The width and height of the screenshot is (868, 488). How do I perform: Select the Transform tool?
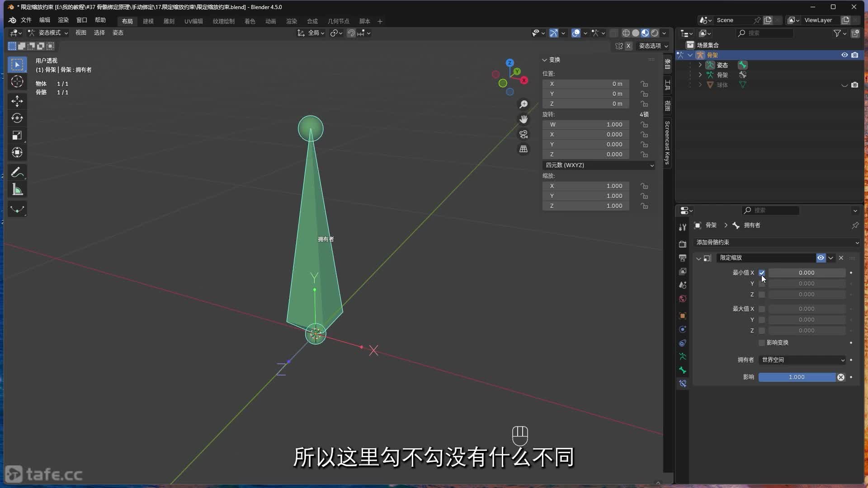tap(17, 153)
